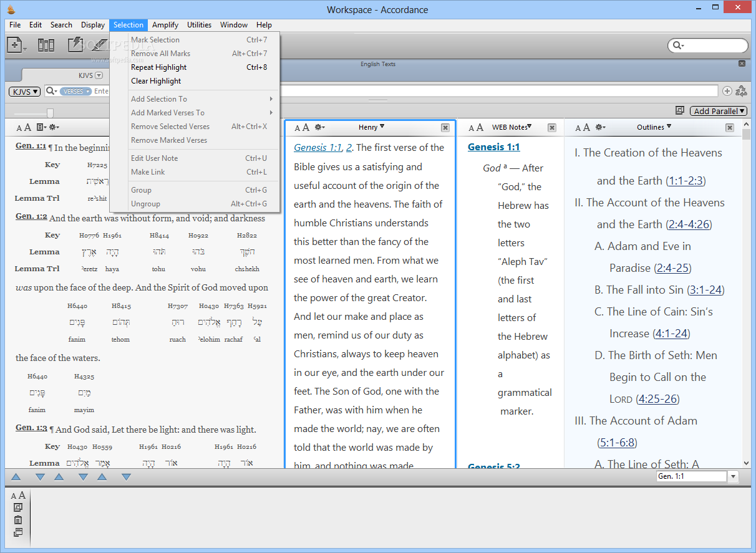The width and height of the screenshot is (756, 553).
Task: Click the New Tab icon in toolbar
Action: (x=14, y=45)
